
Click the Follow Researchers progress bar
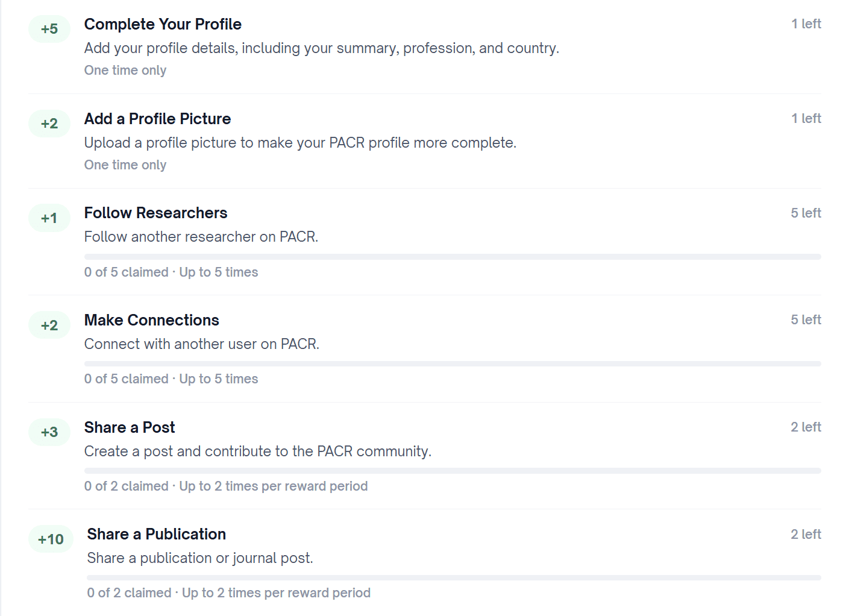[x=453, y=257]
